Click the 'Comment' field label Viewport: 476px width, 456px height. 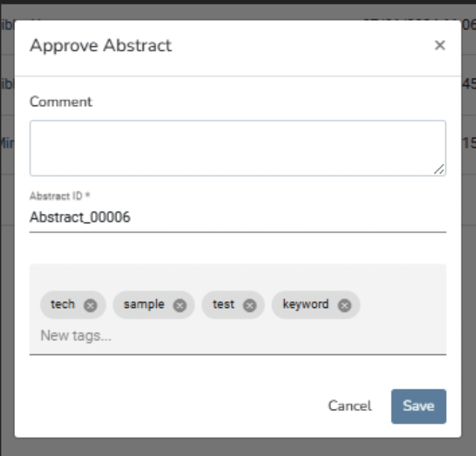(x=61, y=102)
